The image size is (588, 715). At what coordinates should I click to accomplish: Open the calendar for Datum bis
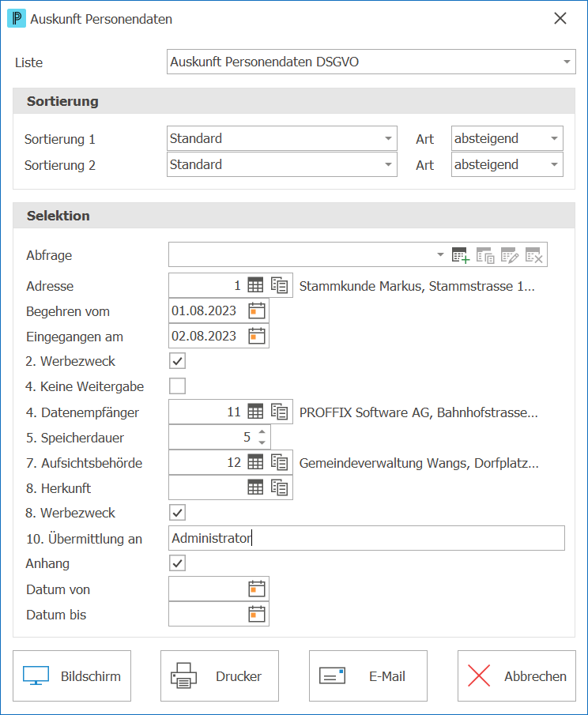click(x=257, y=614)
